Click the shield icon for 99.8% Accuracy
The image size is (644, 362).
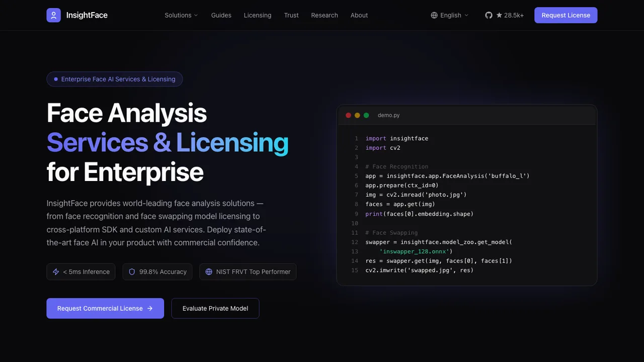click(x=132, y=271)
